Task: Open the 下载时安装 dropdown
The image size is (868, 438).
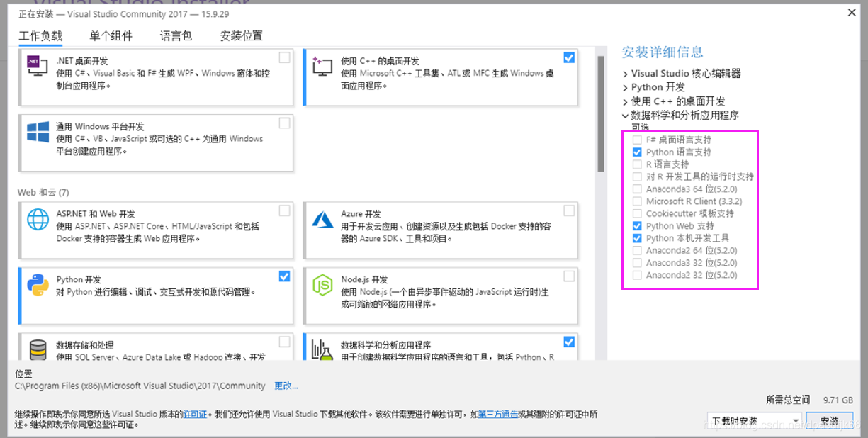Action: pos(754,421)
